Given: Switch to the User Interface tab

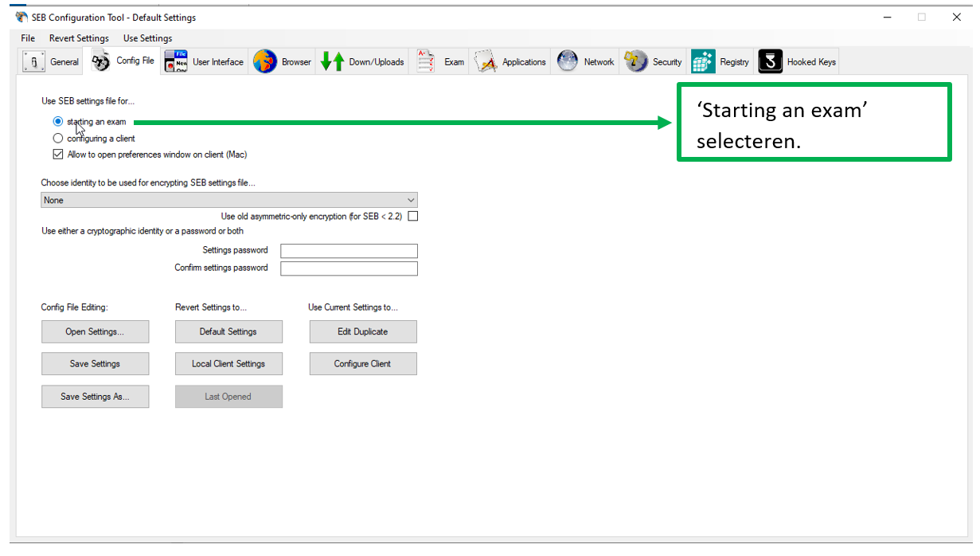Looking at the screenshot, I should tap(204, 61).
